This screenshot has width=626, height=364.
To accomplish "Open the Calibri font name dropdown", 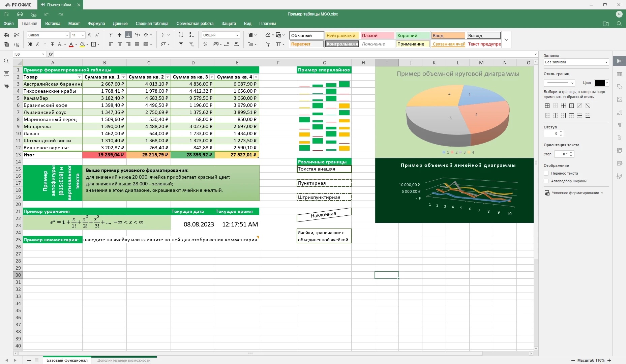I will coord(67,35).
